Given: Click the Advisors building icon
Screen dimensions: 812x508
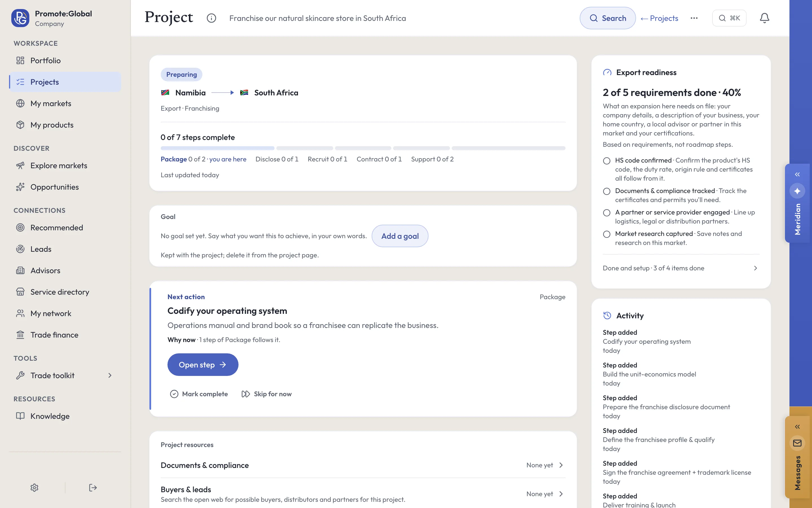Looking at the screenshot, I should click(x=21, y=271).
